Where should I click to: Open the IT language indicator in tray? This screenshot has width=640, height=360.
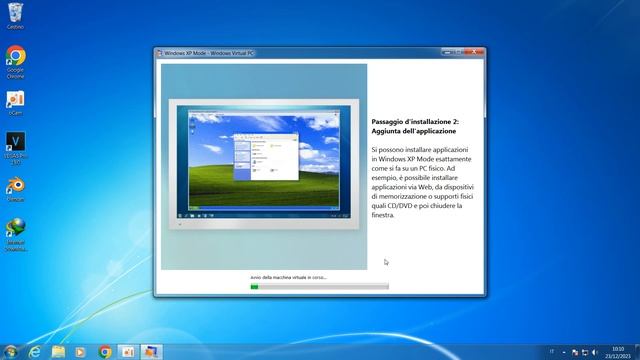click(552, 352)
